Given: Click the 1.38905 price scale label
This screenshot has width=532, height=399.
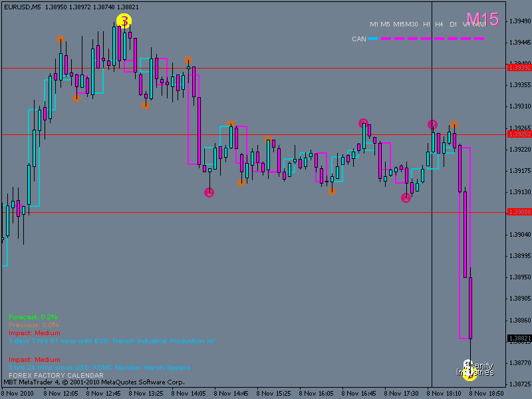Looking at the screenshot, I should coord(520,299).
